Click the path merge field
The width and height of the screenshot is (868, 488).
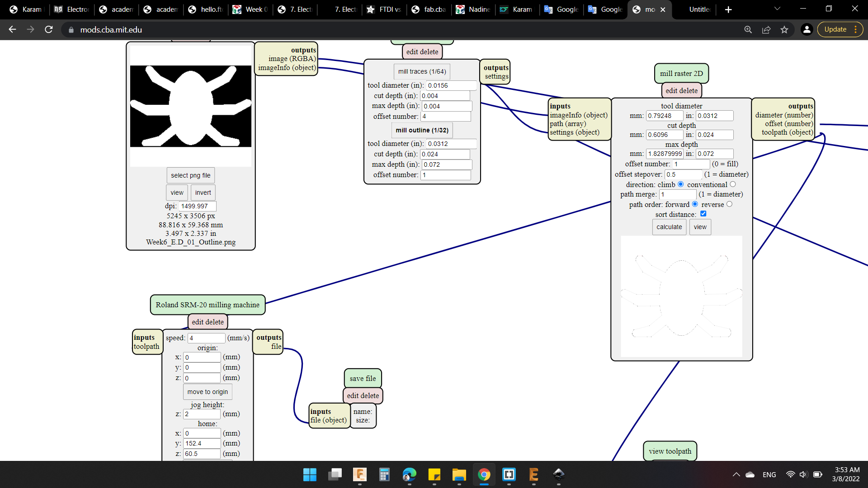pyautogui.click(x=678, y=194)
